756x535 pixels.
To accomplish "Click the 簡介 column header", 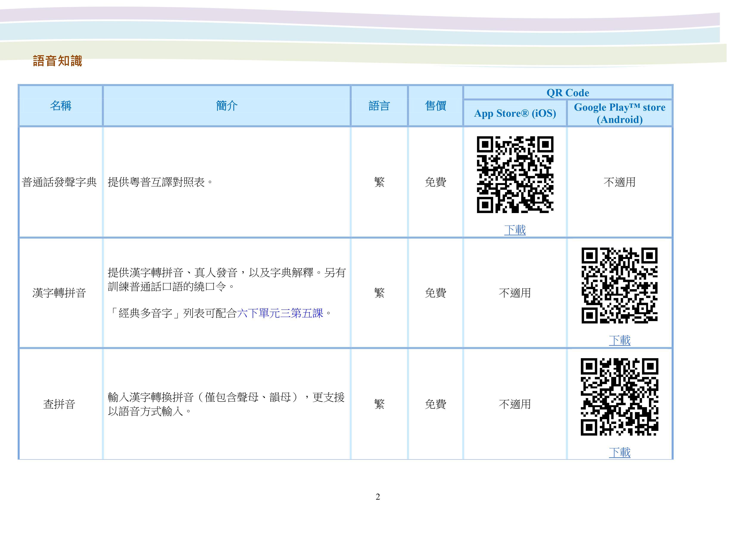I will 226,106.
